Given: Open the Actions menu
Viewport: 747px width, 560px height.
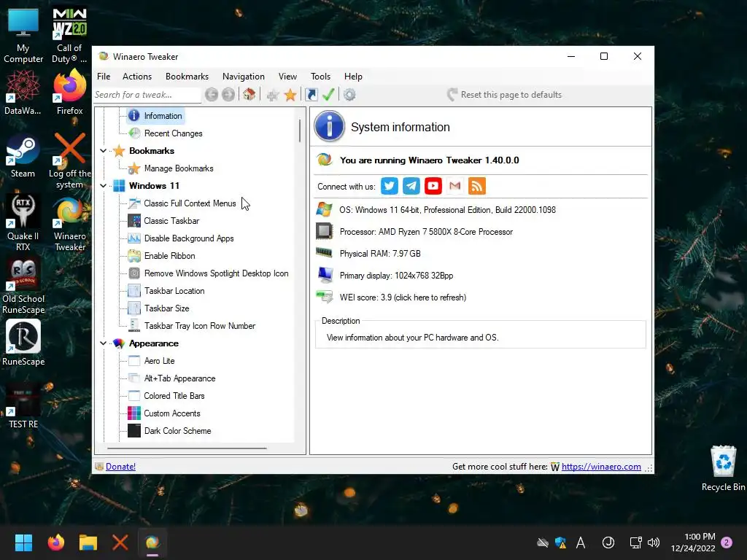Looking at the screenshot, I should point(136,76).
